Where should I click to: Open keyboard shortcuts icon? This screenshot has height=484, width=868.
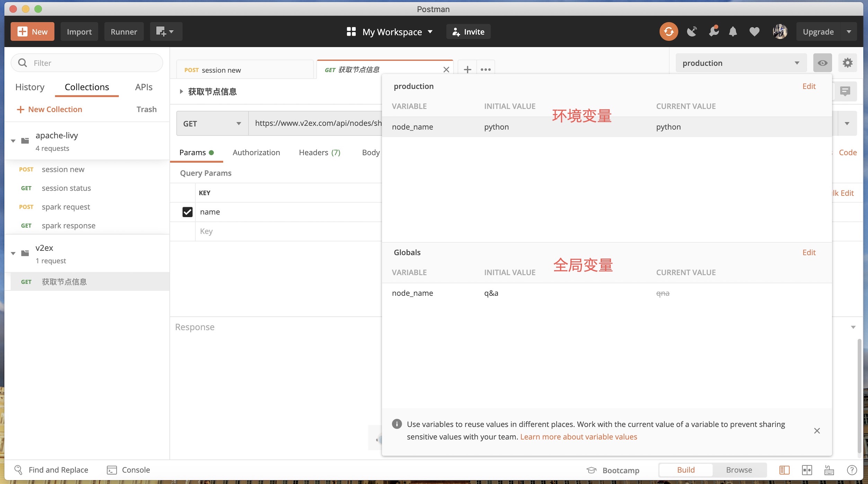829,470
